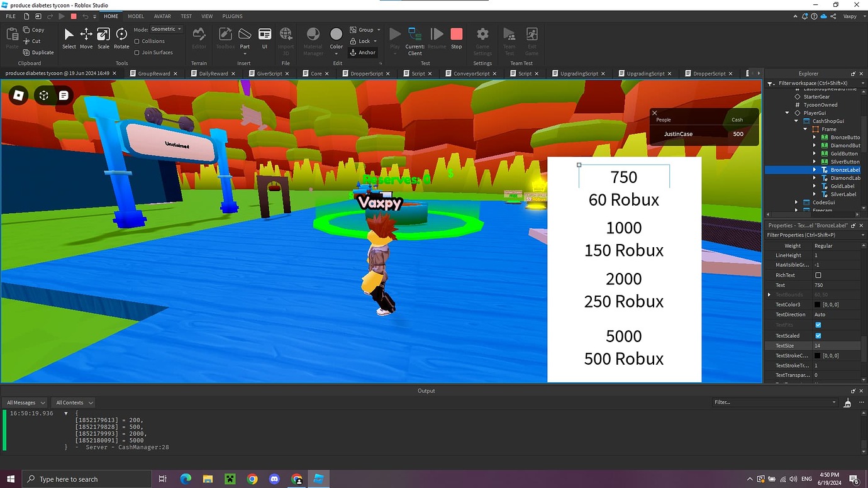
Task: Switch to the MODEL ribbon tab
Action: pos(136,16)
